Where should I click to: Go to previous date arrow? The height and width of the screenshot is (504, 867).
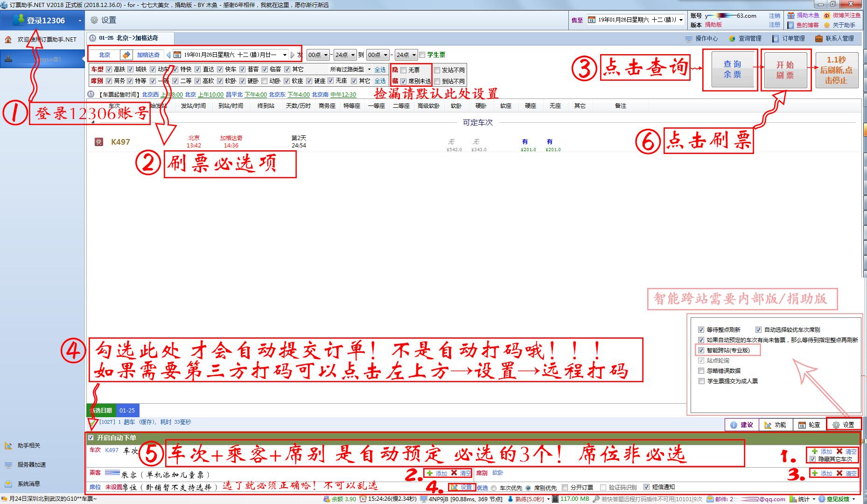tap(168, 55)
